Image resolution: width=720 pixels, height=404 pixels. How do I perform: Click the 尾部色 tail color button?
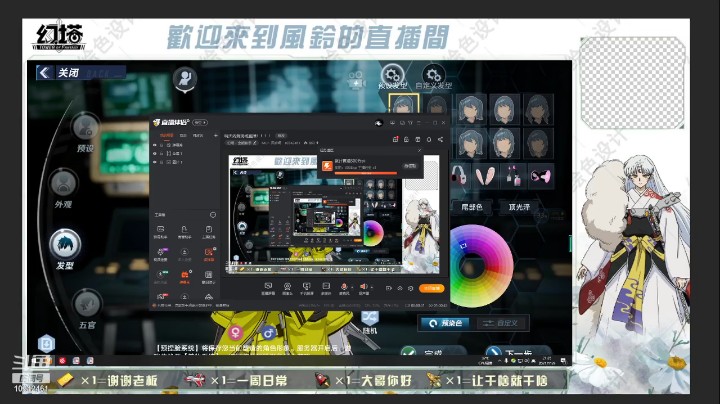(472, 207)
